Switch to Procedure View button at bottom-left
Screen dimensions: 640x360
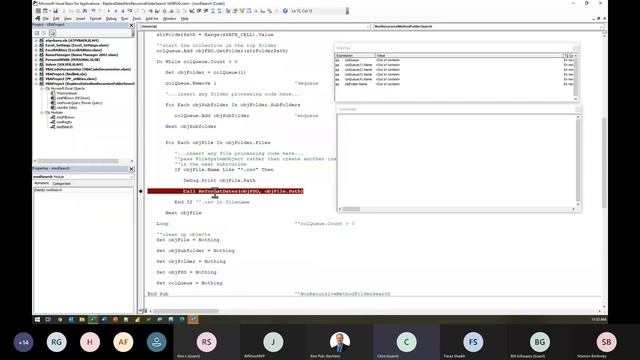tap(141, 311)
